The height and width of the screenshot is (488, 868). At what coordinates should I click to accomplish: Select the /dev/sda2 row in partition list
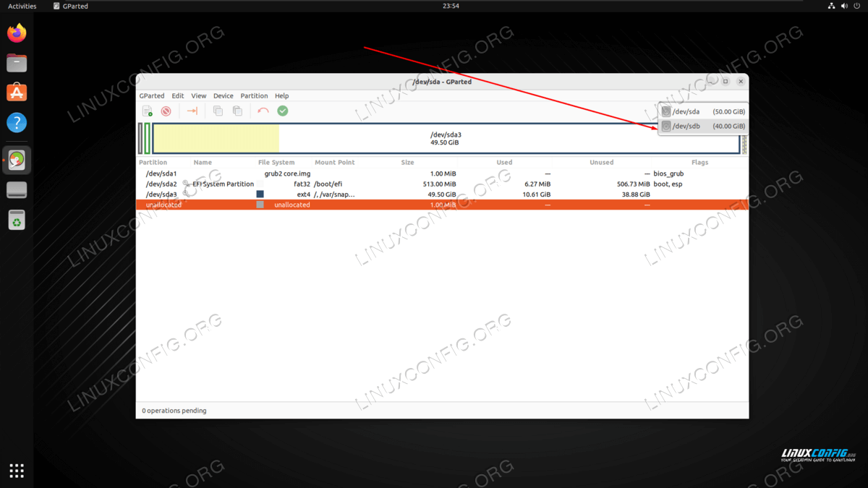coord(442,184)
